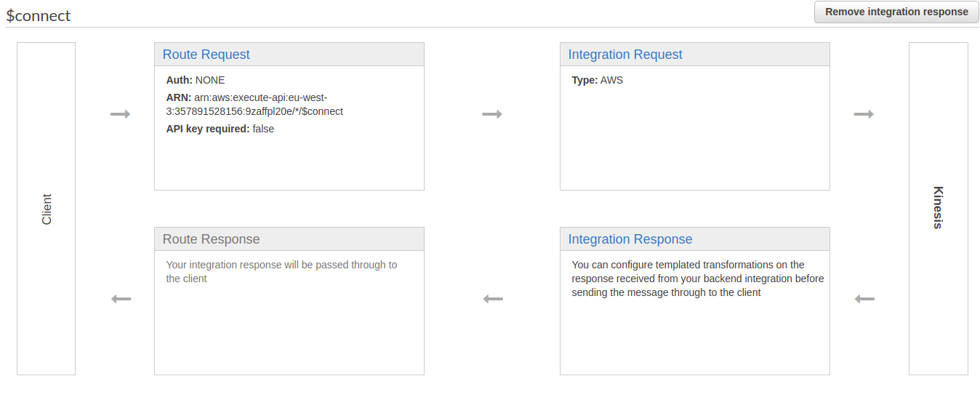
Task: Click the Route Response heading
Action: [211, 239]
